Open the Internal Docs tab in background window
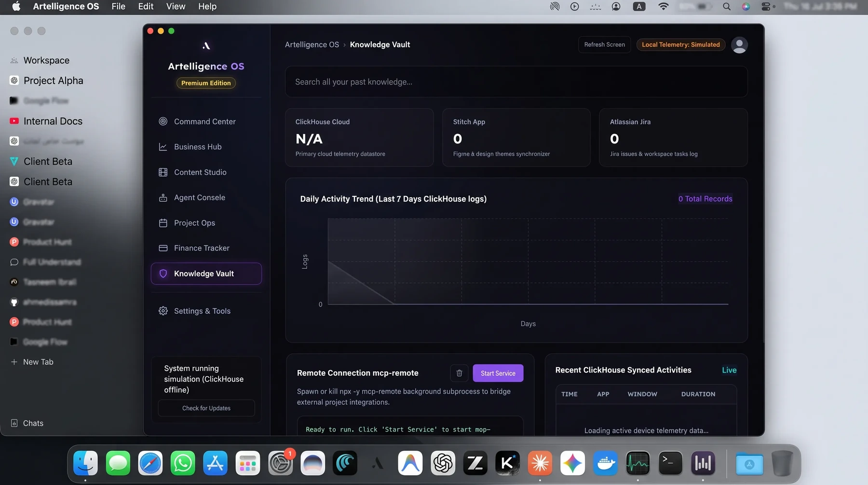The width and height of the screenshot is (868, 485). (46, 121)
